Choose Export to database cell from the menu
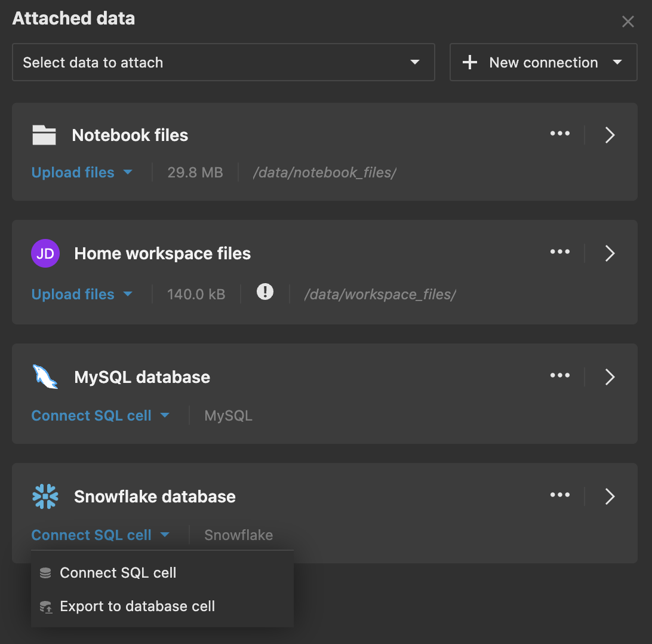The image size is (652, 644). (137, 606)
